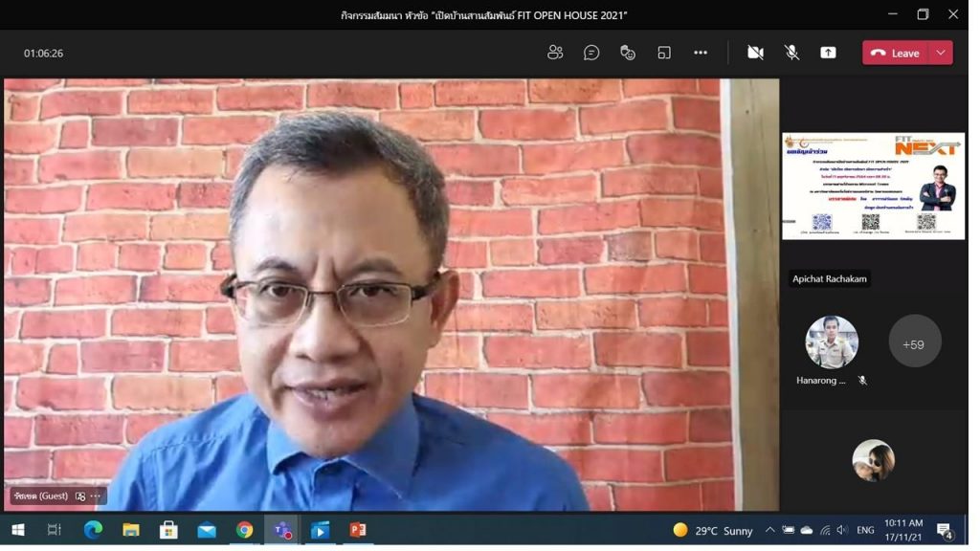The image size is (980, 551).
Task: Show hidden system tray icons
Action: pos(769,530)
